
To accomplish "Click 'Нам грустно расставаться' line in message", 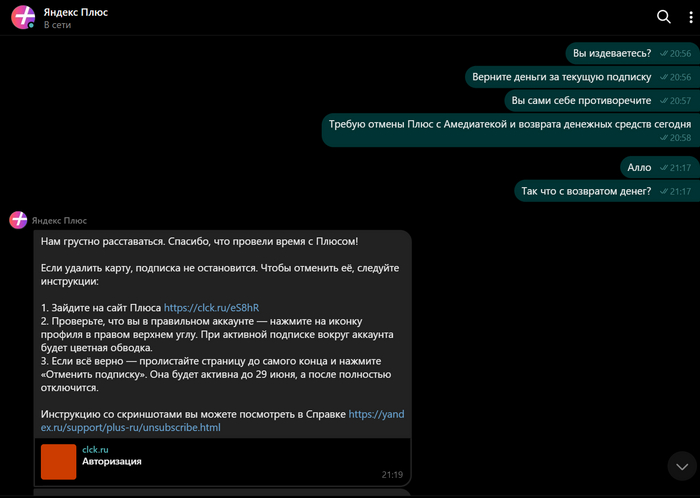I will [x=199, y=241].
